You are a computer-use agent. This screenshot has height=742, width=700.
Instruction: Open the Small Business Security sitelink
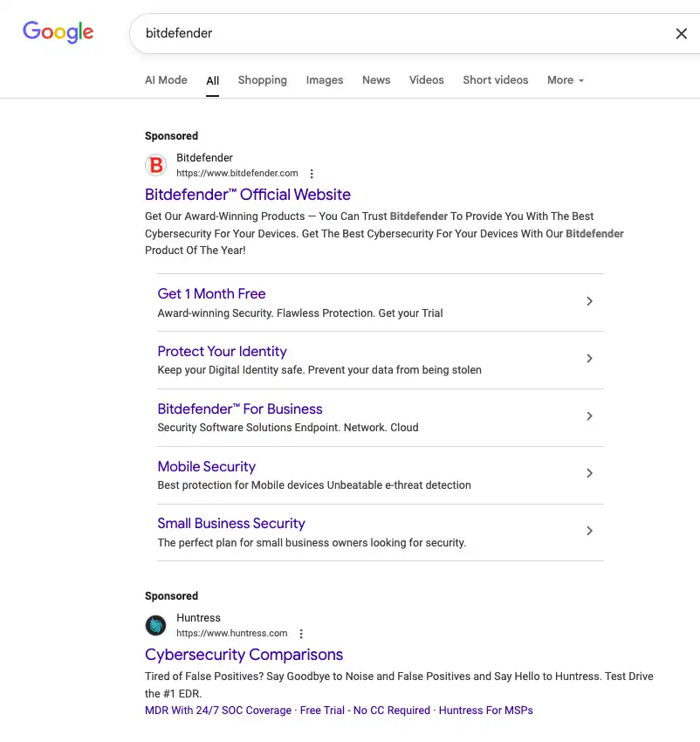coord(231,524)
